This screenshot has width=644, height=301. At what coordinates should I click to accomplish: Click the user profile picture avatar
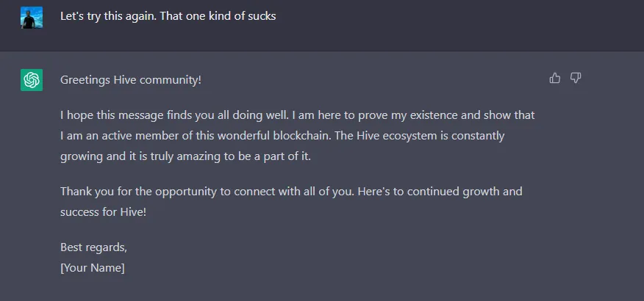(32, 18)
